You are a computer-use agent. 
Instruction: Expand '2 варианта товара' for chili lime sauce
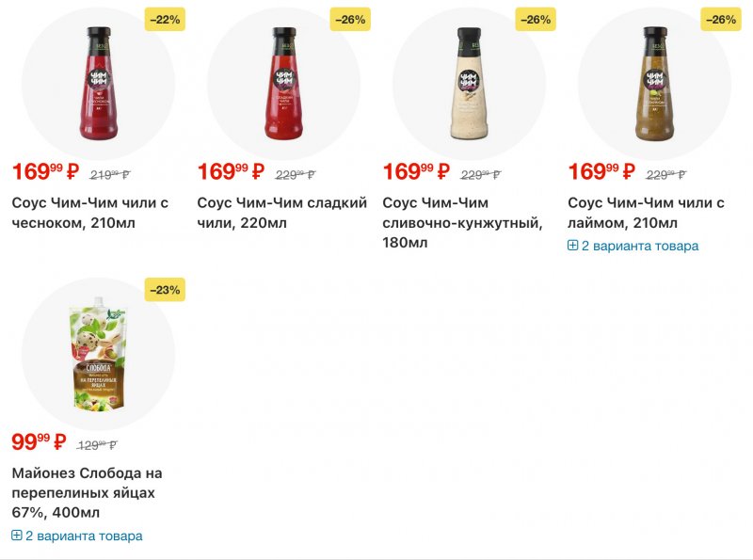click(640, 246)
